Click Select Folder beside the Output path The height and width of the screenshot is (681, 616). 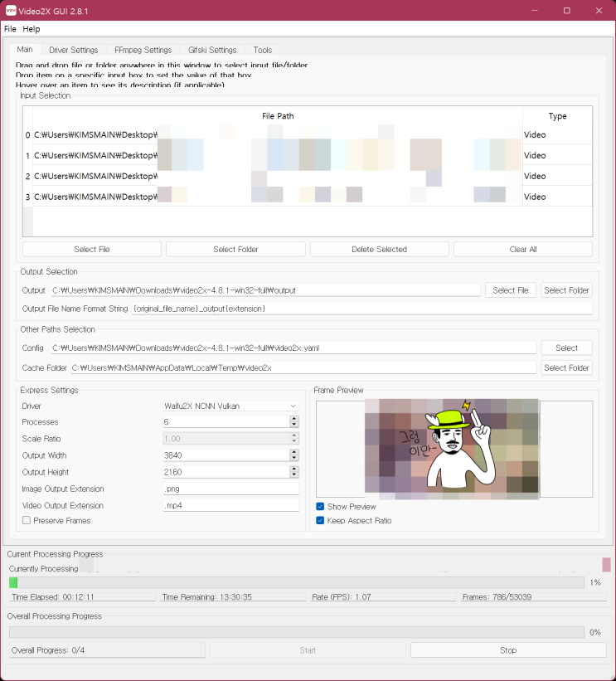(566, 290)
